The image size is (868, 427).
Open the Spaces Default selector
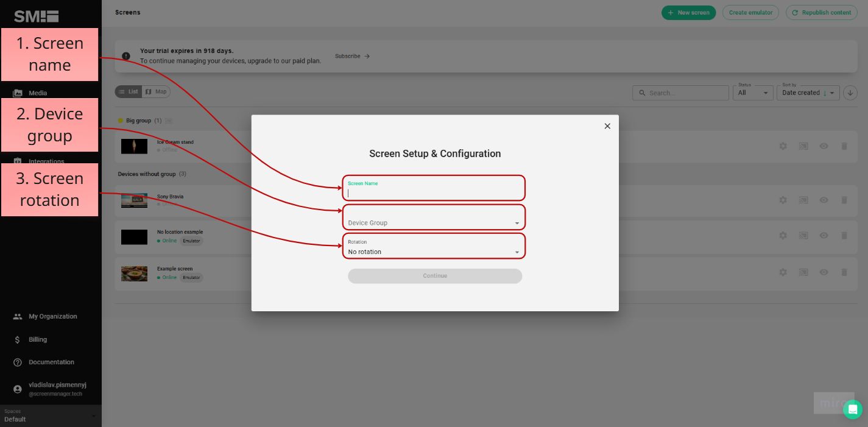pos(50,416)
